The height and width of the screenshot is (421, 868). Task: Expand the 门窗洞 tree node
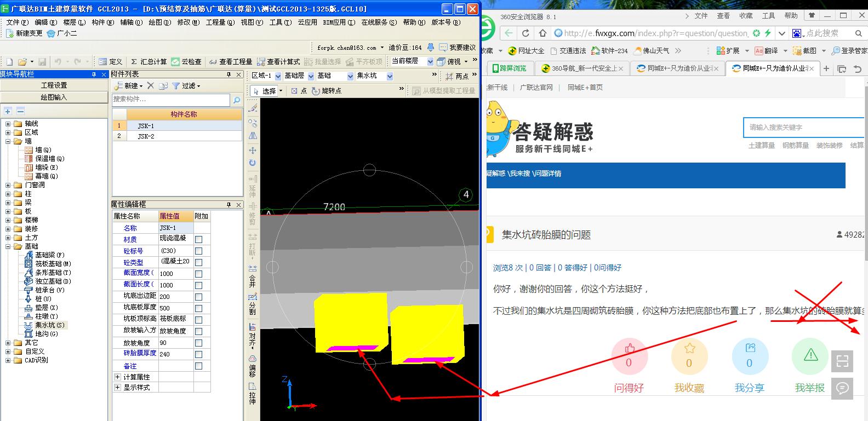click(8, 185)
